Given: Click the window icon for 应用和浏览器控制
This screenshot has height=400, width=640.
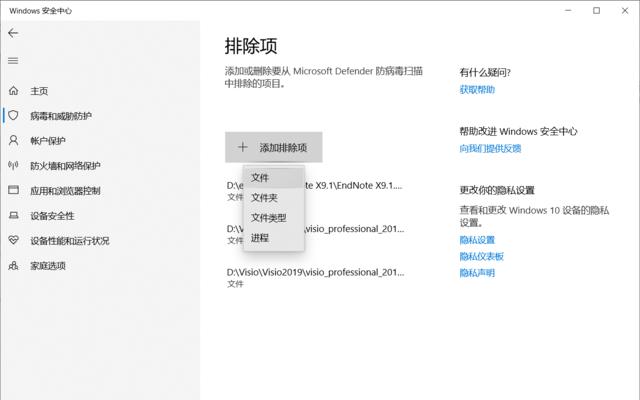Looking at the screenshot, I should click(x=13, y=190).
